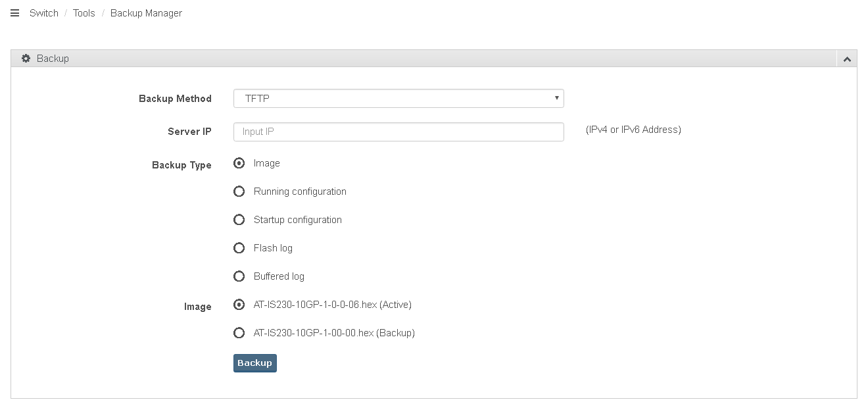This screenshot has height=406, width=868.
Task: Click the Backup panel header title
Action: click(x=53, y=59)
